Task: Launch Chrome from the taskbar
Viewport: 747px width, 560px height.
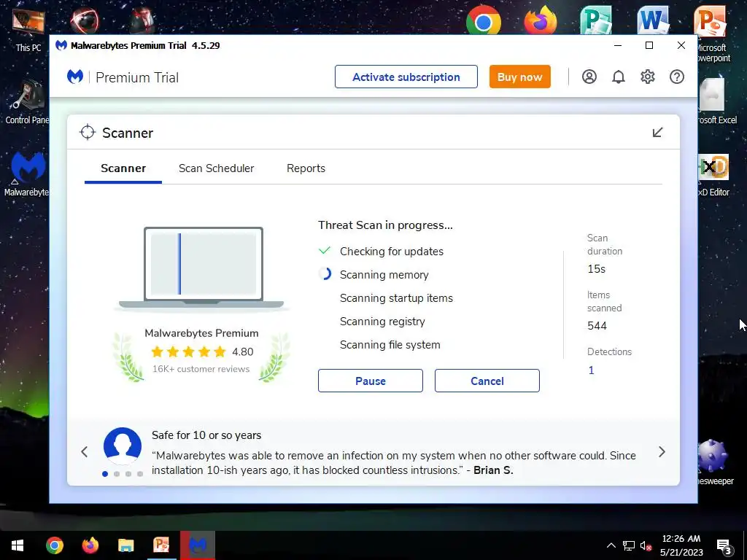Action: tap(55, 545)
